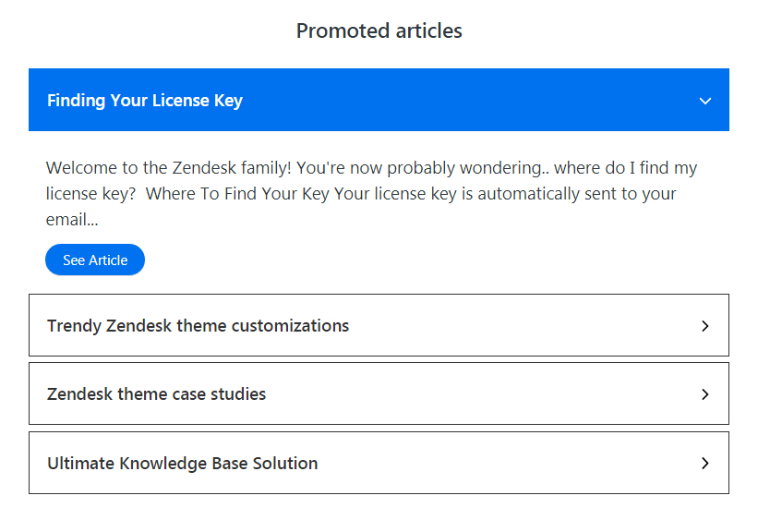This screenshot has height=532, width=758.
Task: Click the word "Promoted" in the heading
Action: pyautogui.click(x=343, y=31)
